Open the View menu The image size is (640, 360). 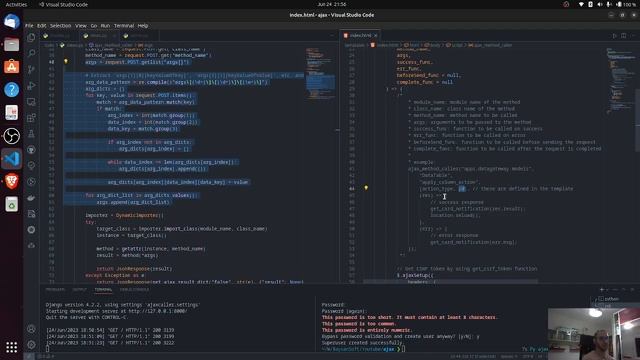click(x=81, y=25)
